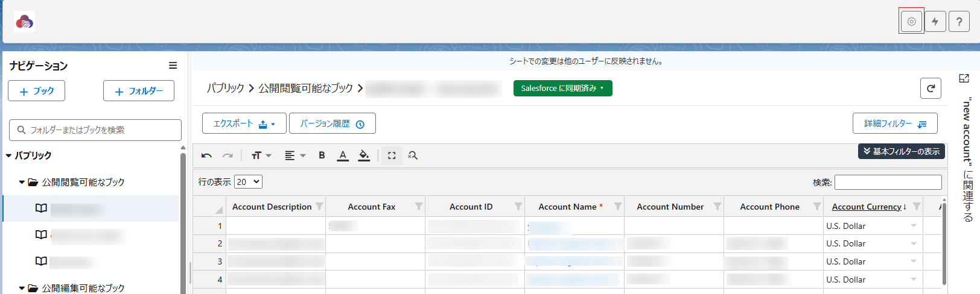The width and height of the screenshot is (980, 294).
Task: Collapse the 公開閲覧可能なブック folder
Action: [x=22, y=182]
